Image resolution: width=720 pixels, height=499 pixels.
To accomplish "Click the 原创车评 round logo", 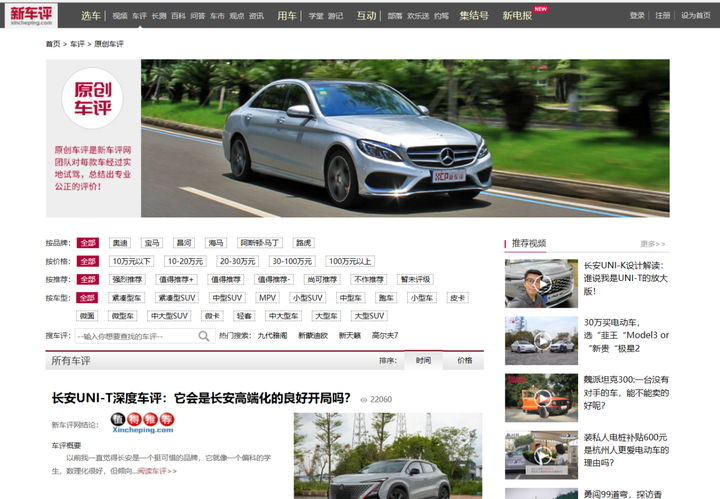I will click(x=93, y=98).
